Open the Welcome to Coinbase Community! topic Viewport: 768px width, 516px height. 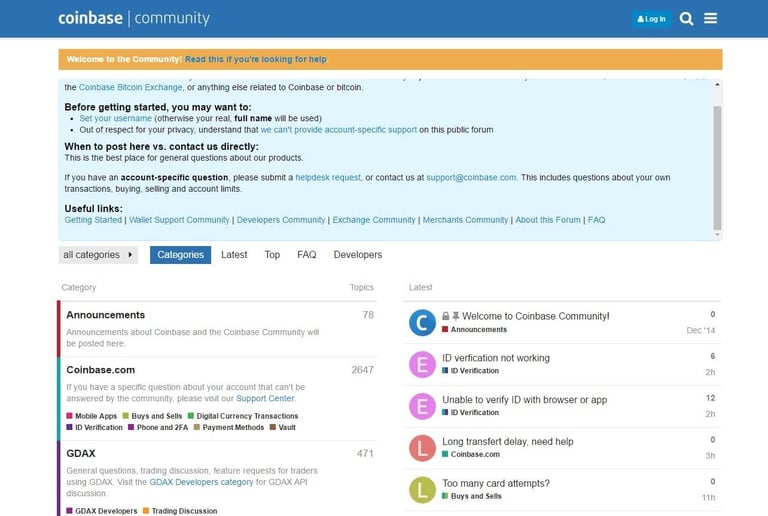(535, 316)
